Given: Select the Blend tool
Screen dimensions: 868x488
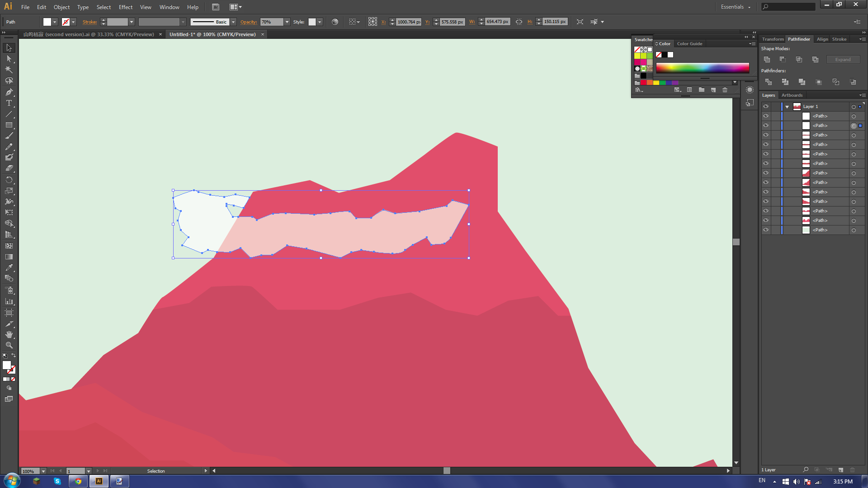Looking at the screenshot, I should click(9, 278).
